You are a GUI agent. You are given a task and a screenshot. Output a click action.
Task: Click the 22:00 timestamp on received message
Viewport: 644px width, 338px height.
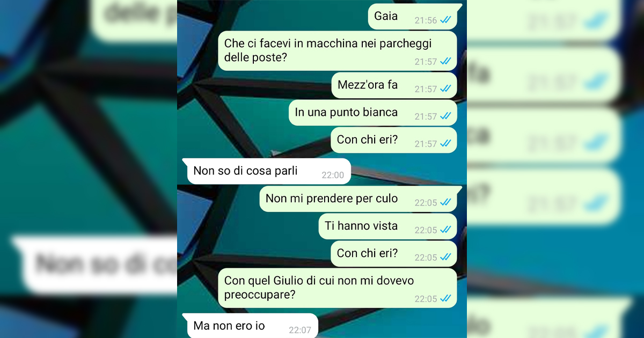[x=333, y=175]
